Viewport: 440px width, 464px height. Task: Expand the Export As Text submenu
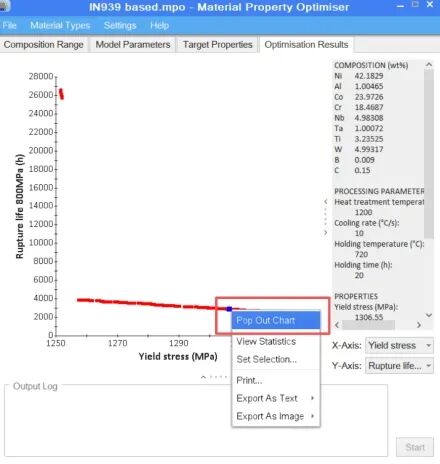point(276,398)
